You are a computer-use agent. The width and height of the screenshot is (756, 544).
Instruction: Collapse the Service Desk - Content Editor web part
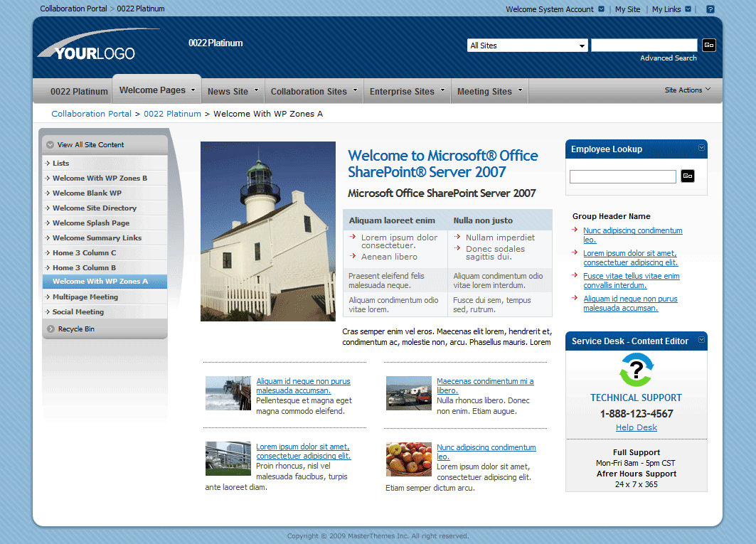[x=701, y=341]
